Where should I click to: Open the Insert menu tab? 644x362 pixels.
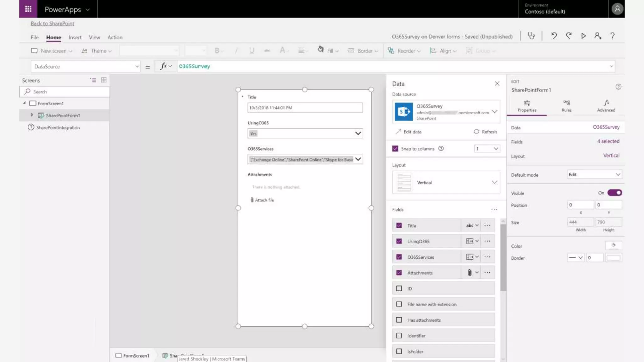pos(75,37)
